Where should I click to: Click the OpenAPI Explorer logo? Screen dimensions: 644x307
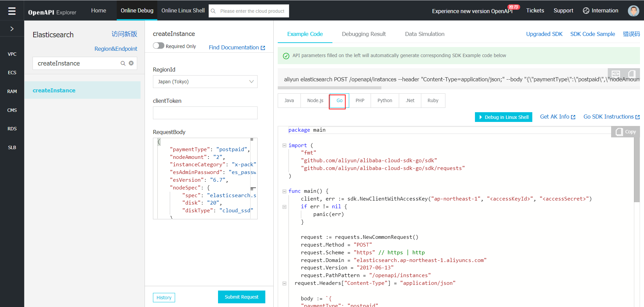(52, 12)
